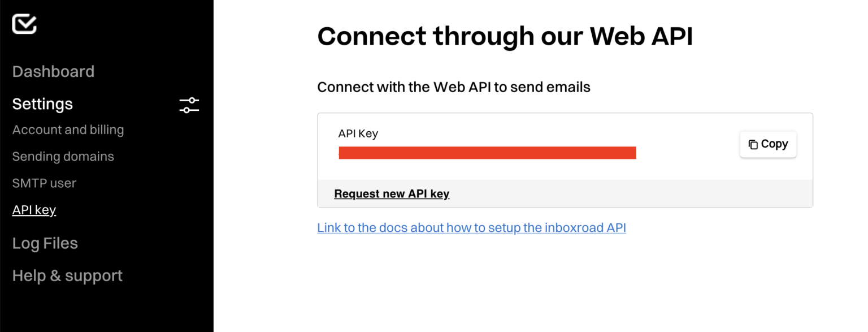Open the Log Files section
This screenshot has width=868, height=332.
(45, 243)
